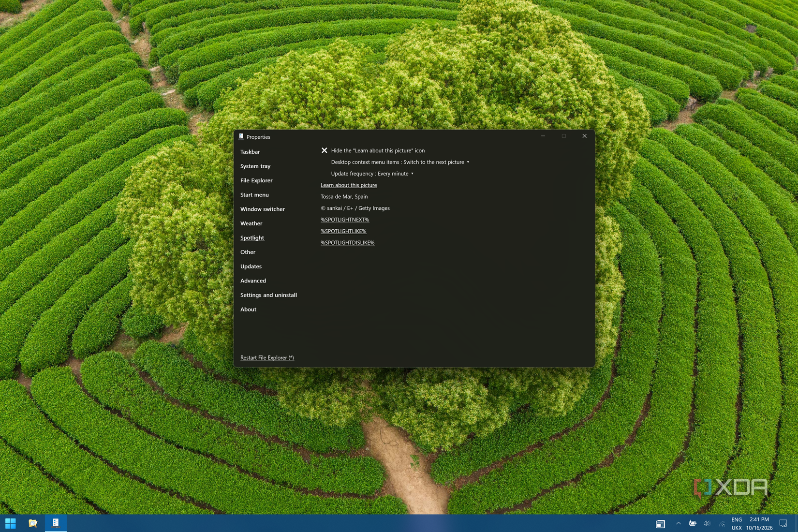Click the battery tray icon

coord(693,523)
